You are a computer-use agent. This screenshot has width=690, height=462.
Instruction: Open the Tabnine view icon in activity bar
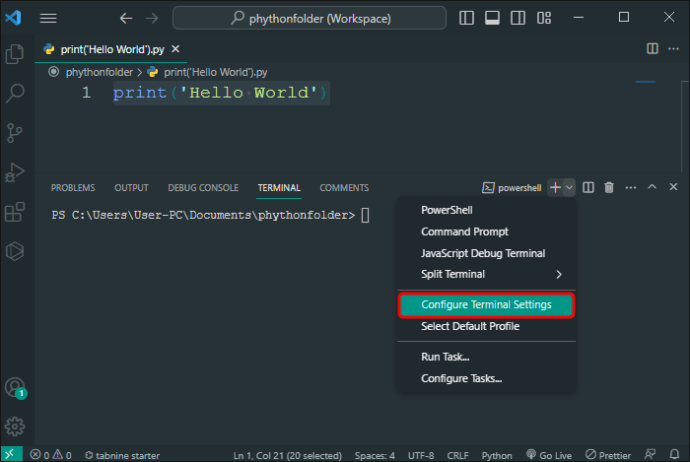(15, 251)
